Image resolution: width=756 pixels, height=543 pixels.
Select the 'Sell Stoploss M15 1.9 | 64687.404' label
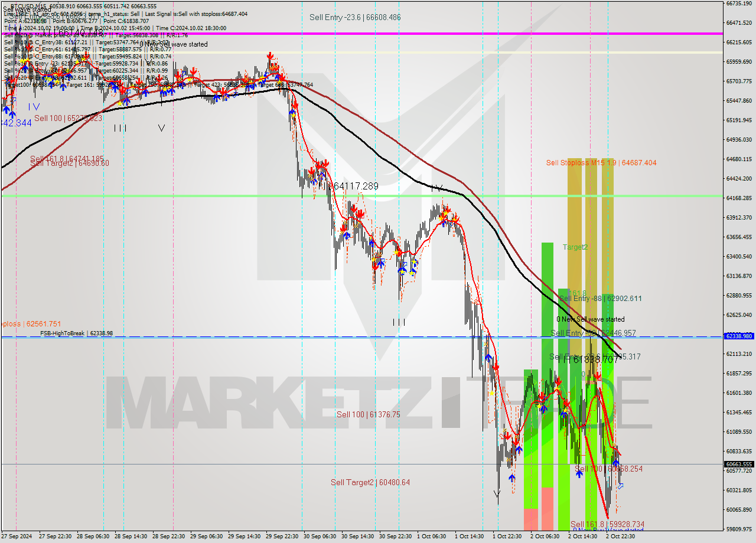tap(601, 163)
